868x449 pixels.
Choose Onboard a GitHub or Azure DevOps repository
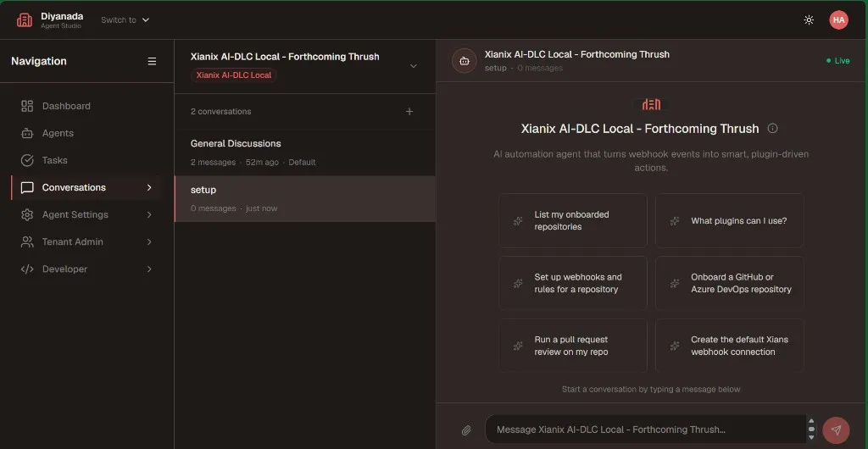pyautogui.click(x=730, y=283)
